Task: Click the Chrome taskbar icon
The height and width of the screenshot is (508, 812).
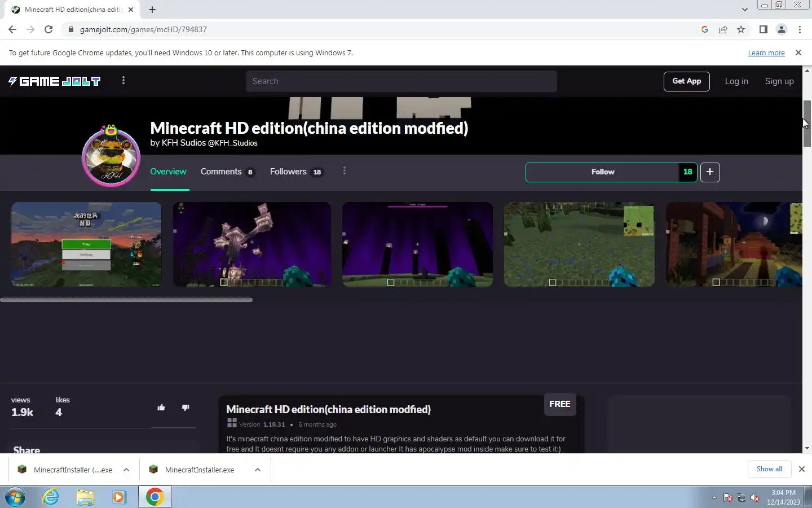Action: (x=155, y=497)
